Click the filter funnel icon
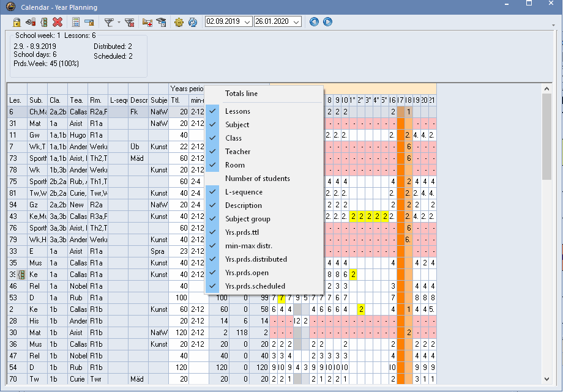 coord(109,22)
